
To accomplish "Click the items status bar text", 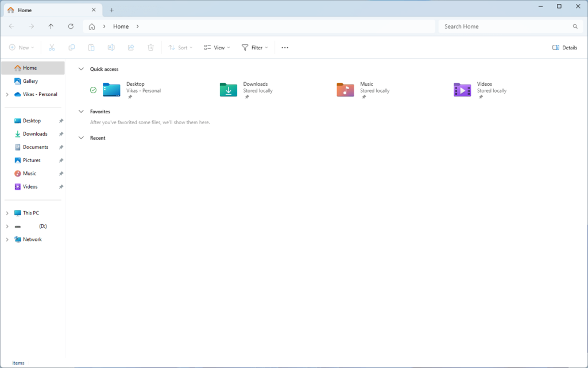I will tap(18, 363).
